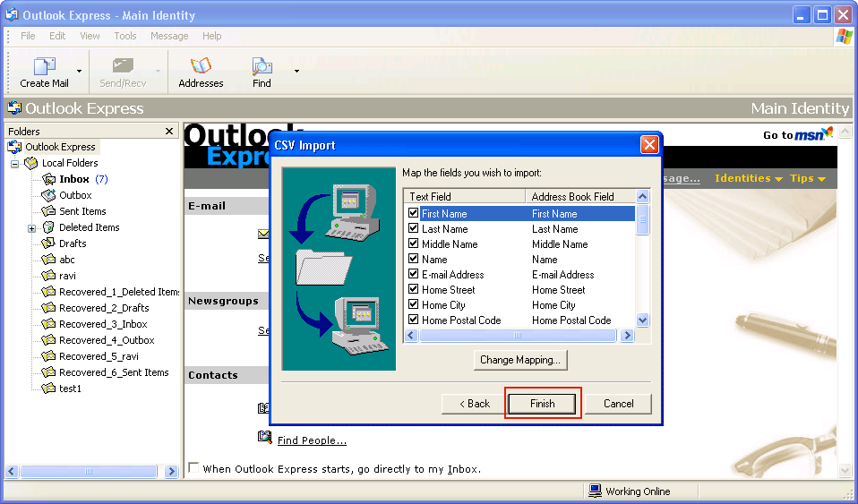Image resolution: width=858 pixels, height=504 pixels.
Task: Open the Tips dropdown menu
Action: (808, 178)
